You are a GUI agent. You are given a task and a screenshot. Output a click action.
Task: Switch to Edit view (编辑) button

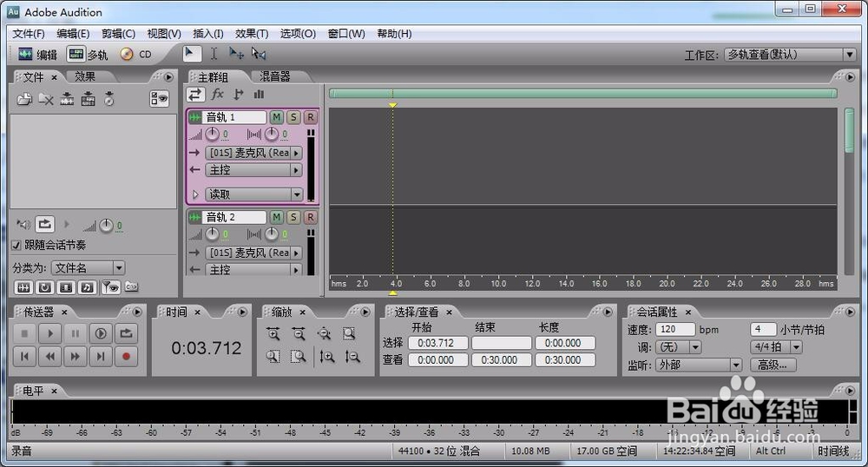tap(37, 54)
